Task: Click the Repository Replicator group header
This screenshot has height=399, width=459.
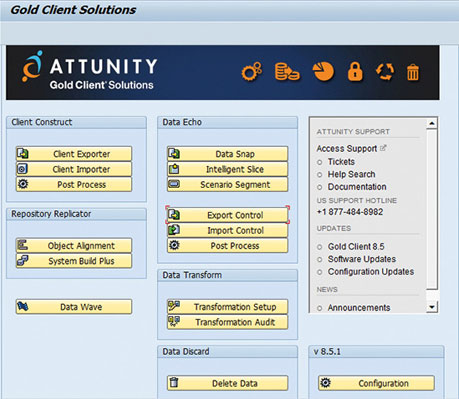Action: pyautogui.click(x=76, y=214)
